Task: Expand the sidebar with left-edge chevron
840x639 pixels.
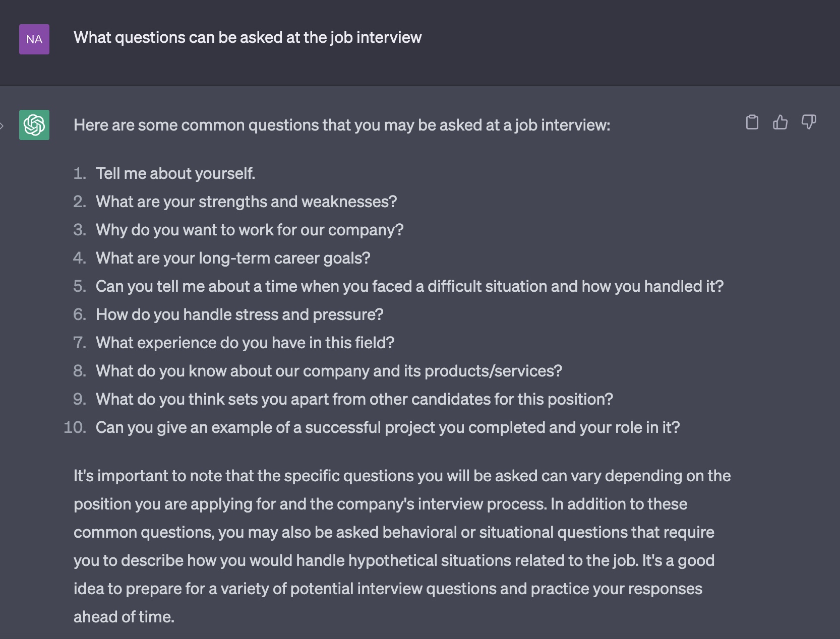Action: pos(2,126)
